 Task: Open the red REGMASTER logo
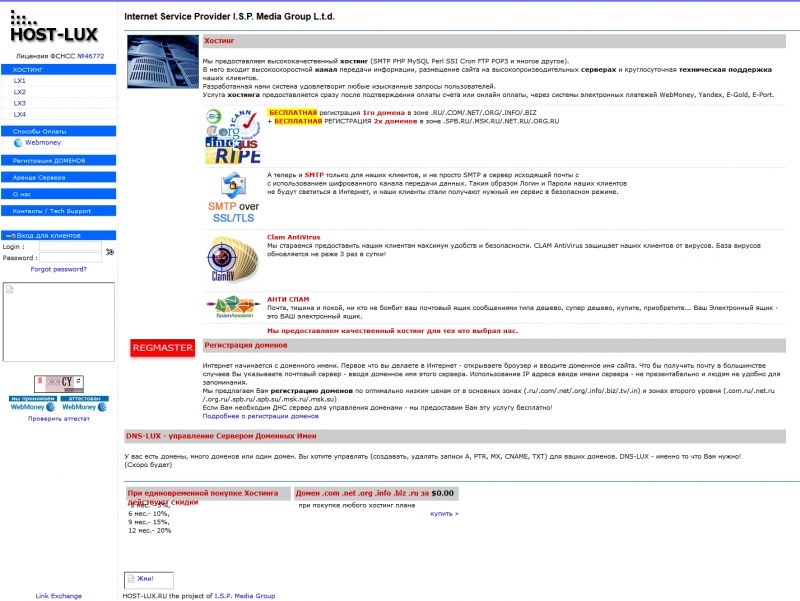coord(163,348)
